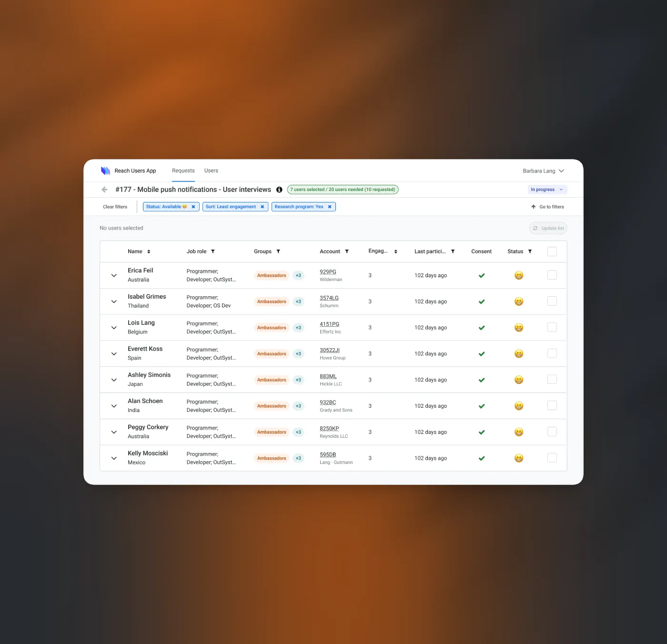Image resolution: width=667 pixels, height=644 pixels.
Task: Click the request title Mobile push notifications
Action: tap(193, 190)
